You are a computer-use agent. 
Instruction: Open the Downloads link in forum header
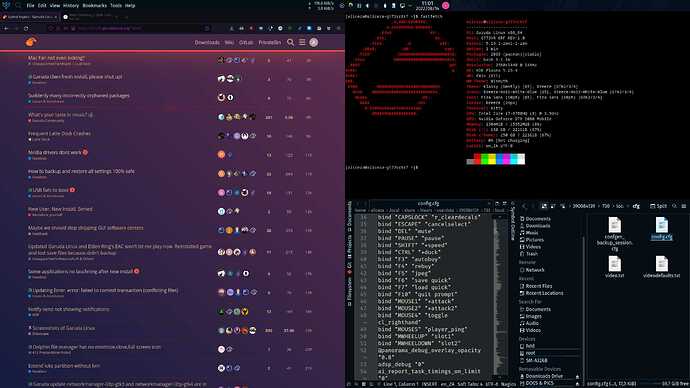207,43
